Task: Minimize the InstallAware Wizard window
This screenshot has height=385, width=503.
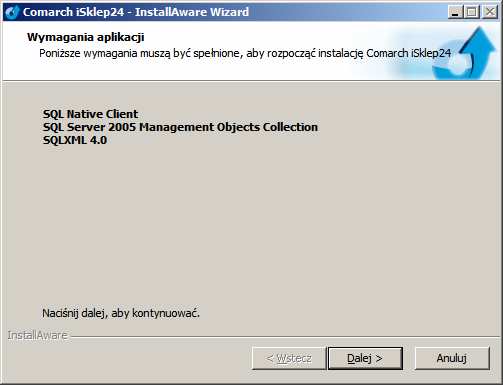Action: [x=455, y=12]
